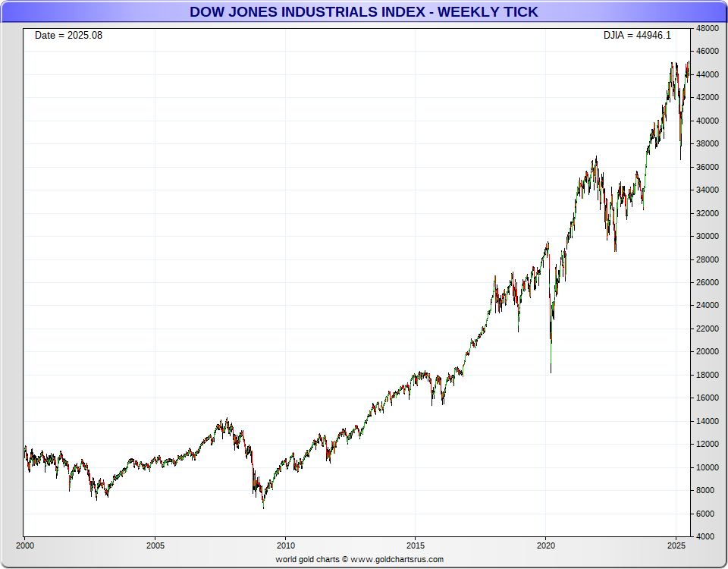
Task: Click the 36000 y-axis label
Action: coord(708,167)
